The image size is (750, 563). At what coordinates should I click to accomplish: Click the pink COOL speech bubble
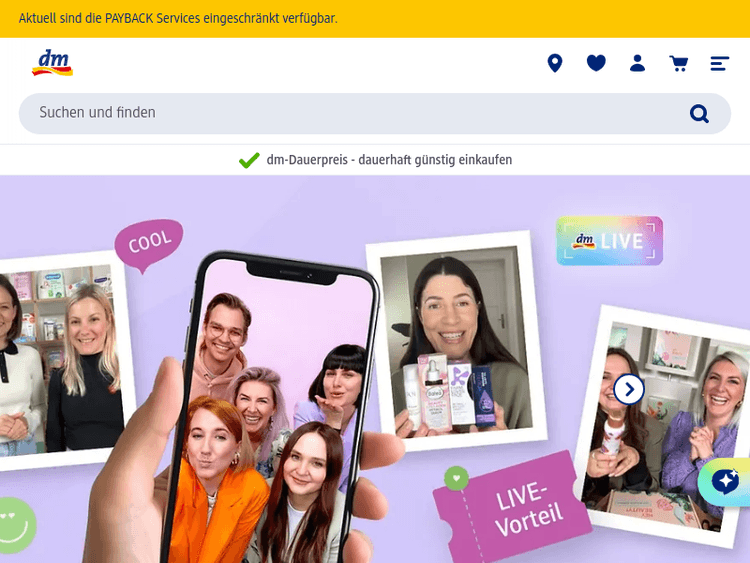coord(149,245)
